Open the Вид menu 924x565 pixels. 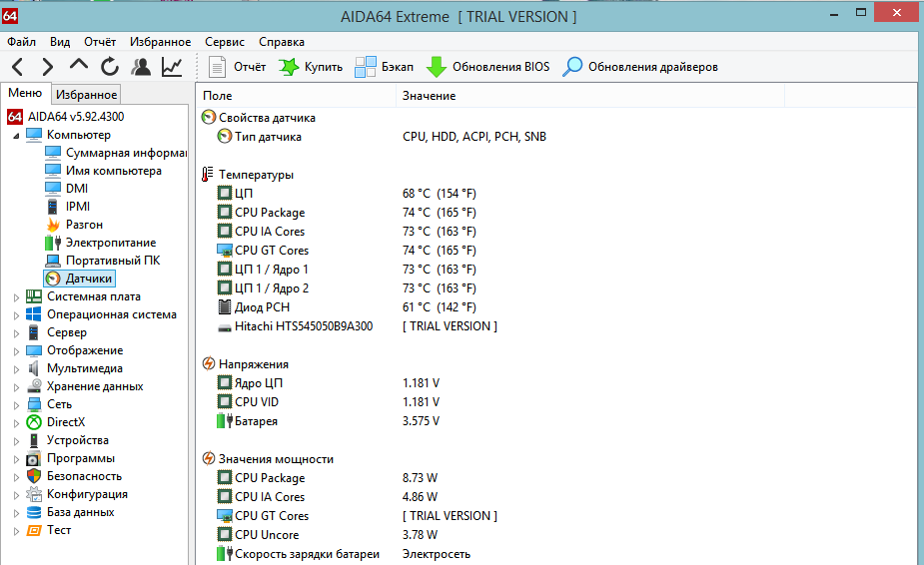(x=60, y=42)
